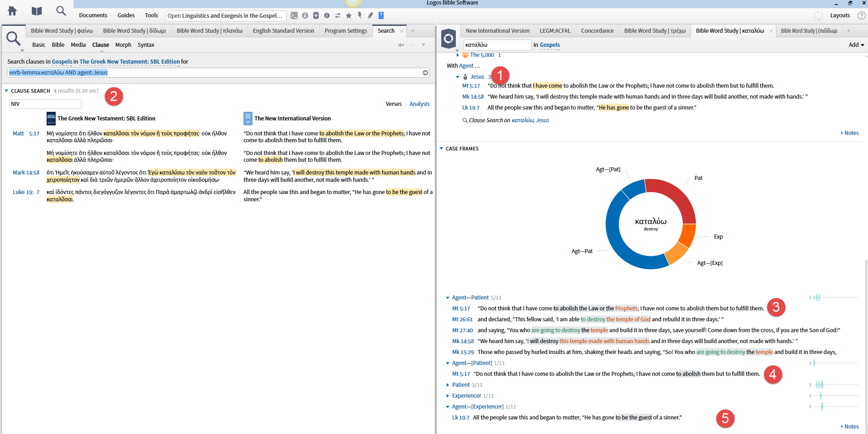Collapse the CASE FRAMES section
Screen dimensions: 868x434
point(441,149)
